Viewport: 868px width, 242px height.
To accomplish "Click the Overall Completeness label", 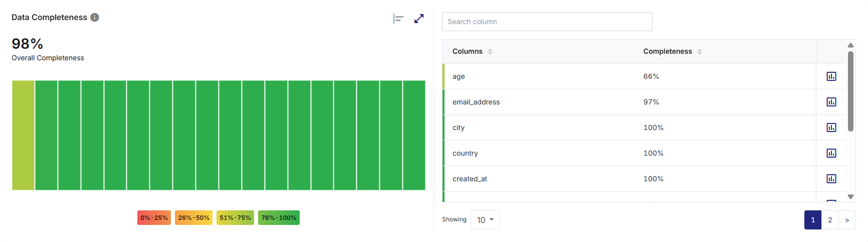I will click(x=48, y=58).
